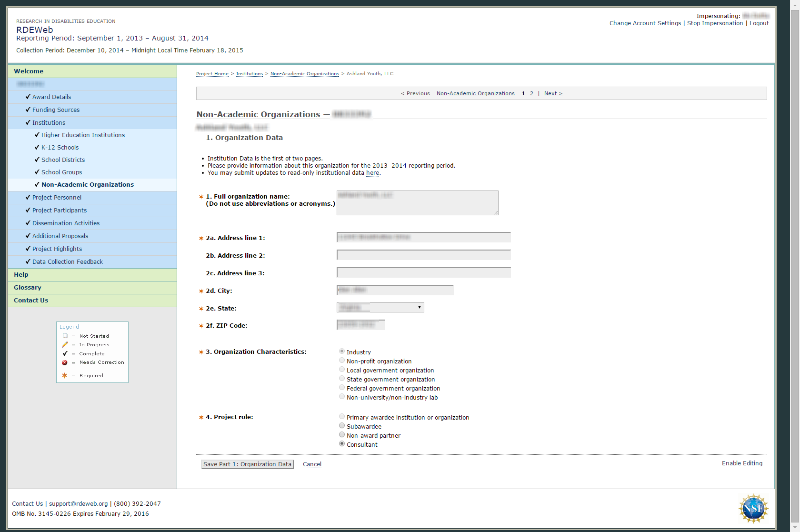800x532 pixels.
Task: Click checkmark icon beside Award Details
Action: (x=28, y=97)
